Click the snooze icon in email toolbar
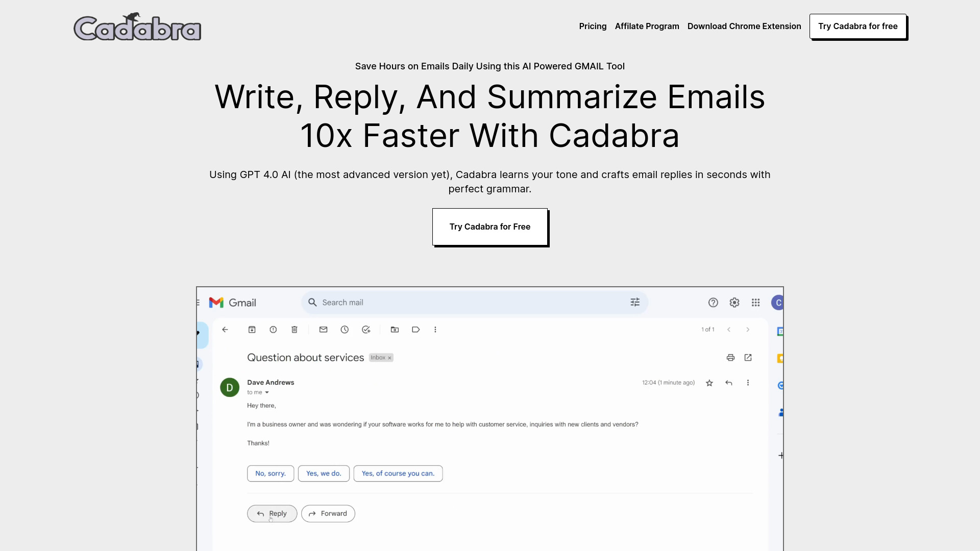This screenshot has width=980, height=551. pos(345,330)
